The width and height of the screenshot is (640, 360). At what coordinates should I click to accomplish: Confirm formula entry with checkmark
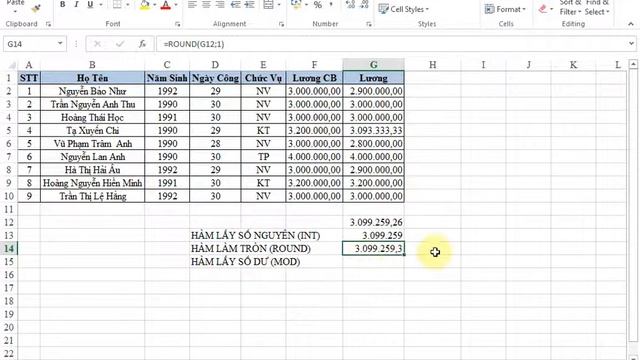point(120,44)
